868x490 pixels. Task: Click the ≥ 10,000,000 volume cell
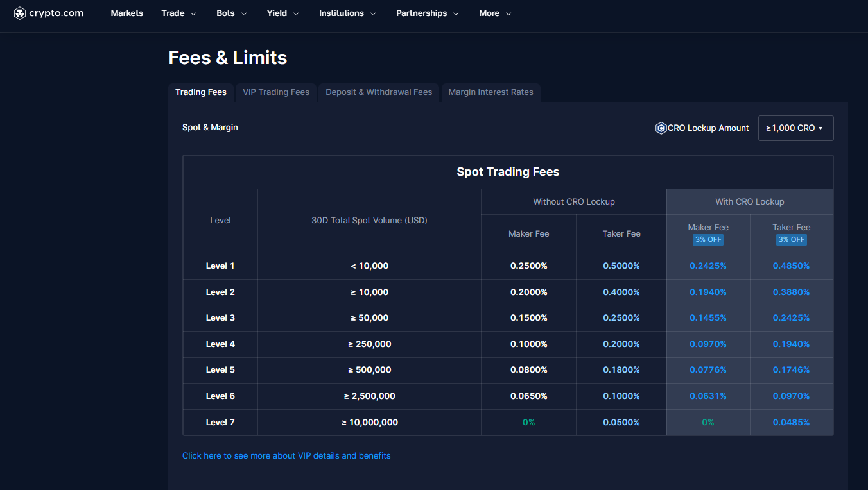(369, 422)
